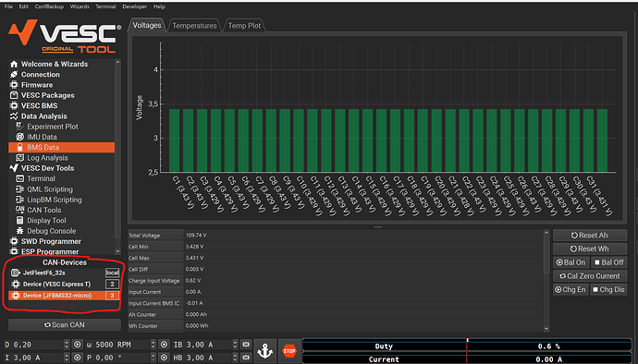Open the ConfBackup menu

tap(49, 6)
